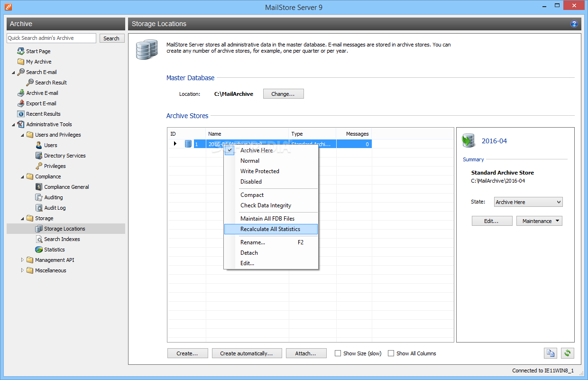Choose Recalculate All Statistics entry
The width and height of the screenshot is (588, 380).
(271, 229)
